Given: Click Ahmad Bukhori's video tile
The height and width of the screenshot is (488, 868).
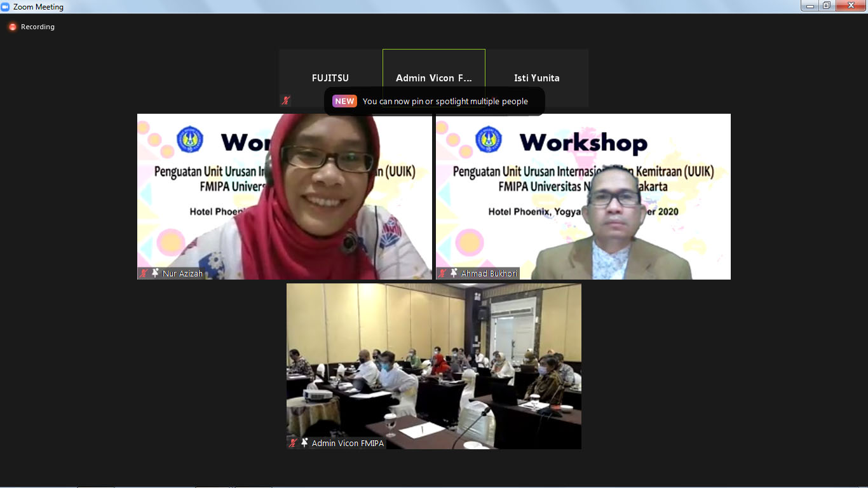Looking at the screenshot, I should click(x=583, y=196).
